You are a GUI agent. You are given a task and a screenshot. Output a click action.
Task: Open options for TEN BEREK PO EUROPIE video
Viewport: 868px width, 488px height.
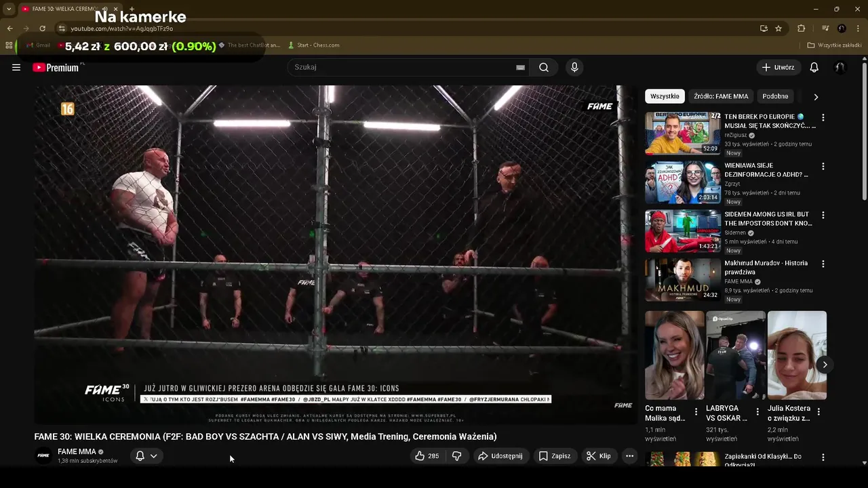point(823,117)
